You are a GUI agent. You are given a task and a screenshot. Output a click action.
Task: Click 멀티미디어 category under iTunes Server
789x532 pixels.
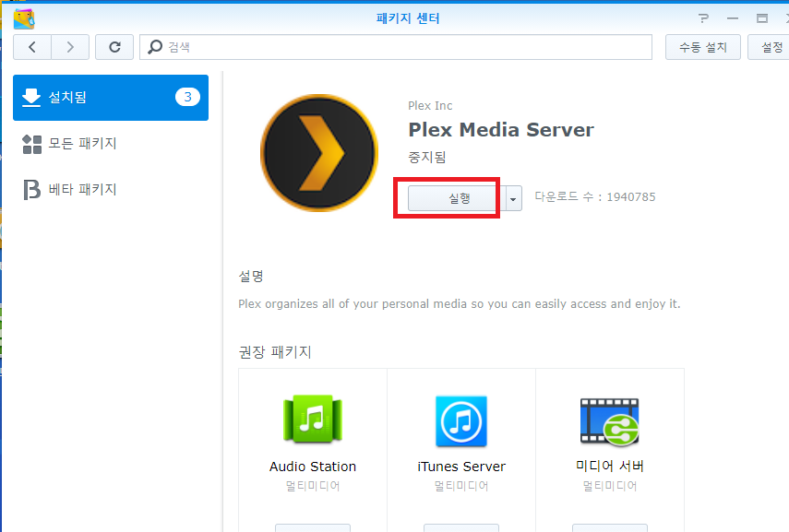click(x=460, y=486)
